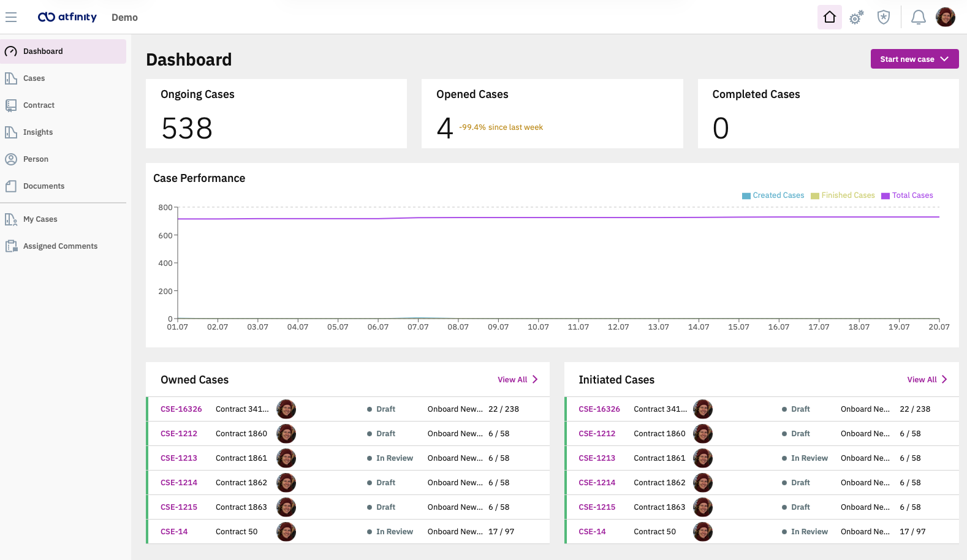
Task: Click avatar in Initiated Cases CSE-14 row
Action: (703, 532)
